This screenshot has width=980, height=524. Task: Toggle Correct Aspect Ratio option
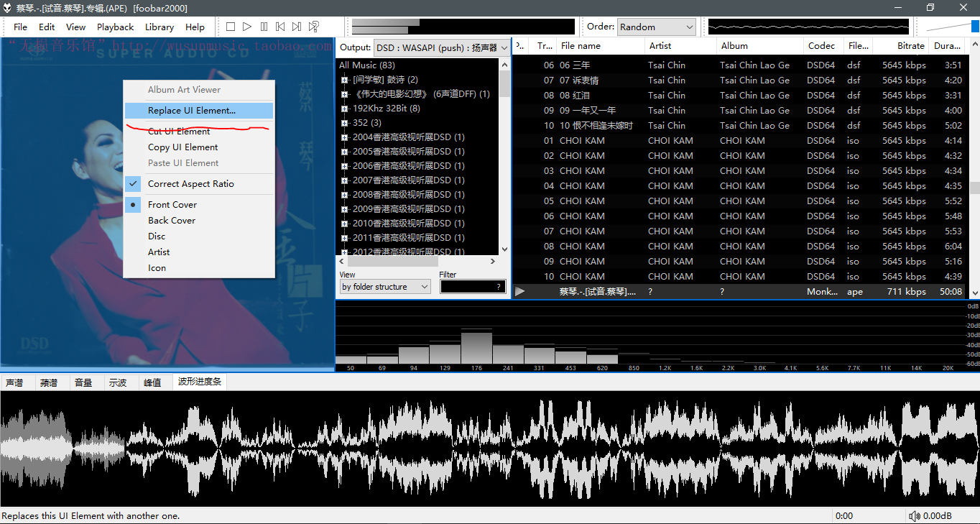pyautogui.click(x=190, y=184)
